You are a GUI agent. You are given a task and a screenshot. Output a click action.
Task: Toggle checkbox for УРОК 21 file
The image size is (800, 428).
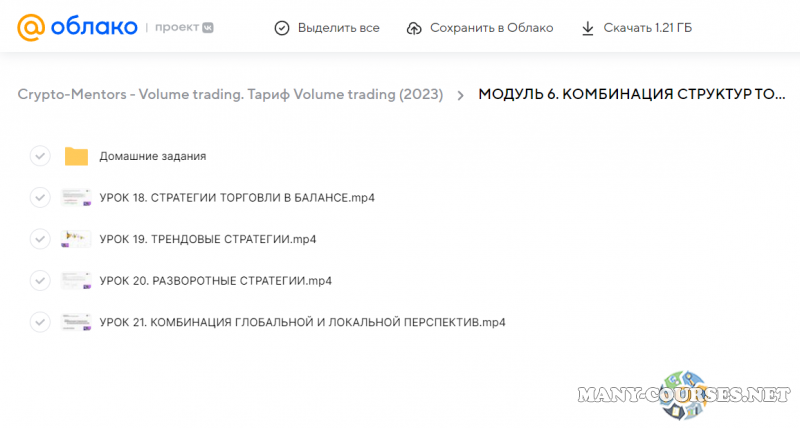point(40,322)
